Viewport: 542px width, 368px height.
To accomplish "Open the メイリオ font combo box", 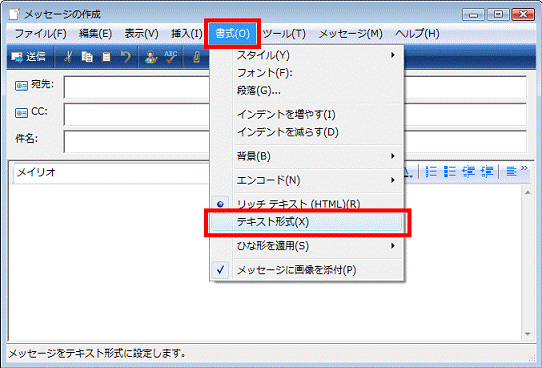I will [x=111, y=172].
